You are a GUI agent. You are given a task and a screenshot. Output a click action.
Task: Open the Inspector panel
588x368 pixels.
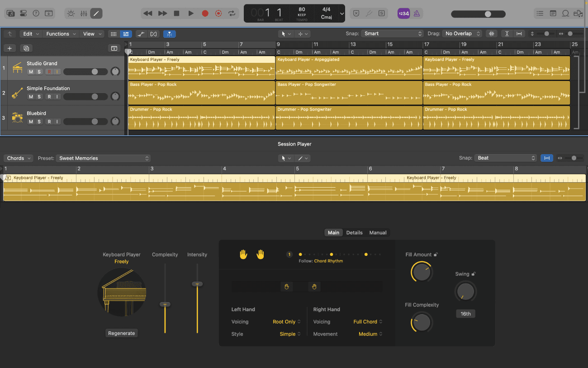pyautogui.click(x=24, y=14)
